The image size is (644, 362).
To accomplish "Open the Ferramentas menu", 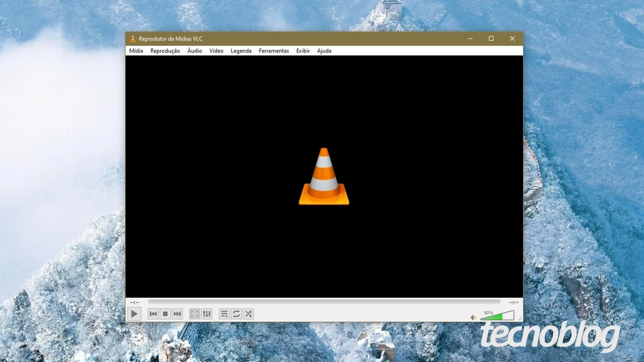I will [x=274, y=51].
